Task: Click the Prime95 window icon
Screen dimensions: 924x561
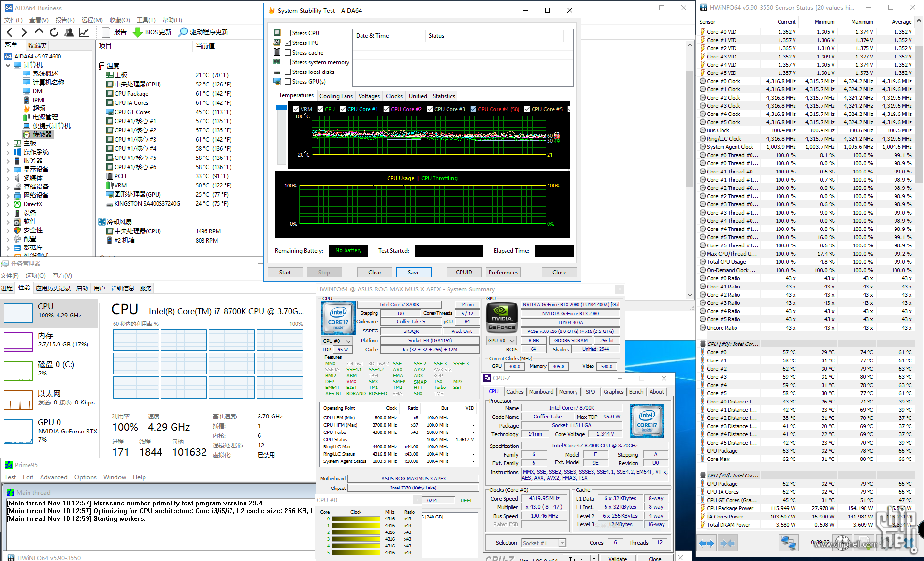Action: 9,465
